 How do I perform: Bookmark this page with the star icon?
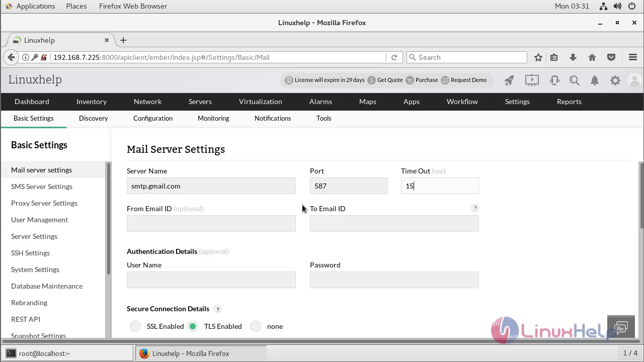pyautogui.click(x=538, y=57)
